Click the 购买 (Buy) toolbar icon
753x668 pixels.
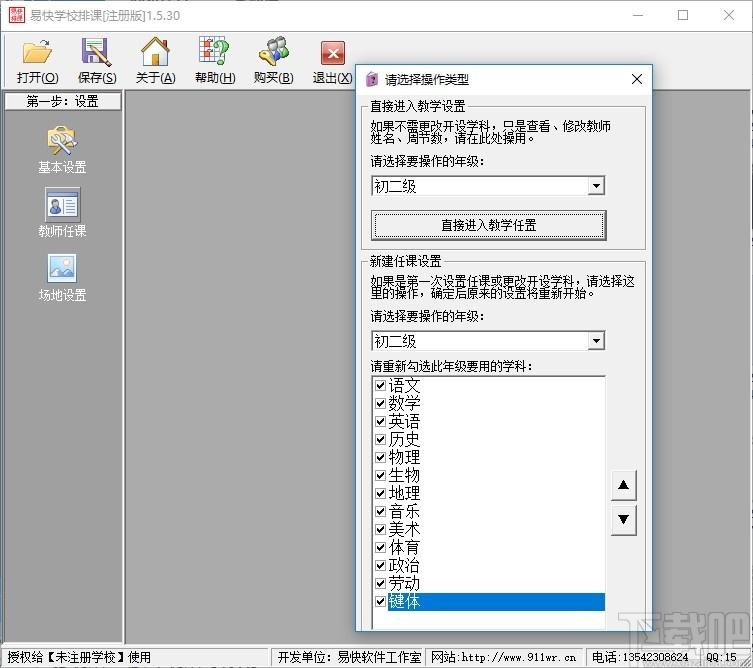(273, 53)
